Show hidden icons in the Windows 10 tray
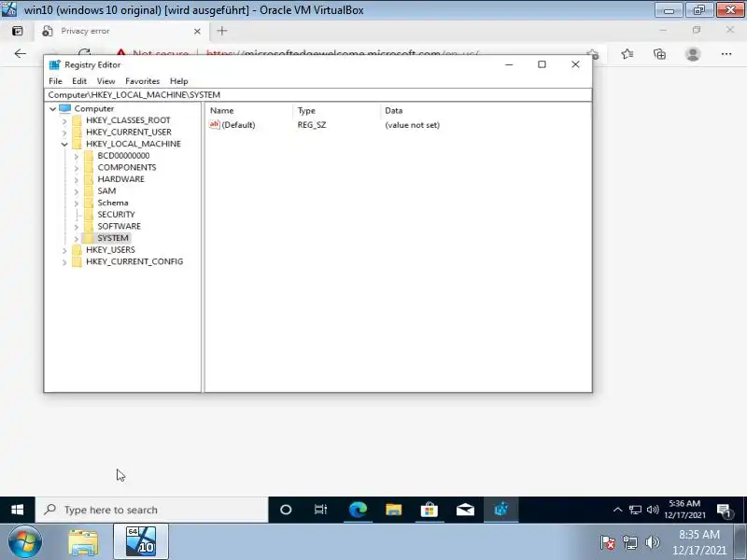Screen dimensions: 747x560 pyautogui.click(x=617, y=510)
